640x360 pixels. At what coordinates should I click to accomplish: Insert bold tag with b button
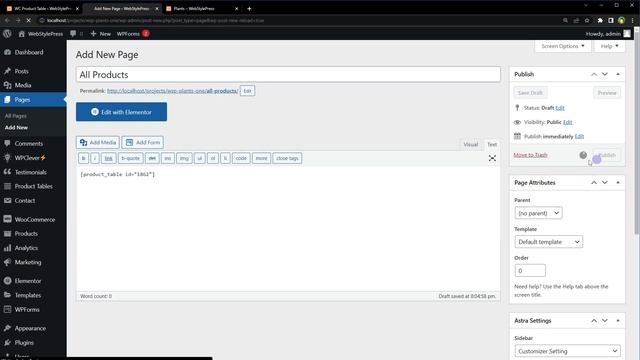84,158
